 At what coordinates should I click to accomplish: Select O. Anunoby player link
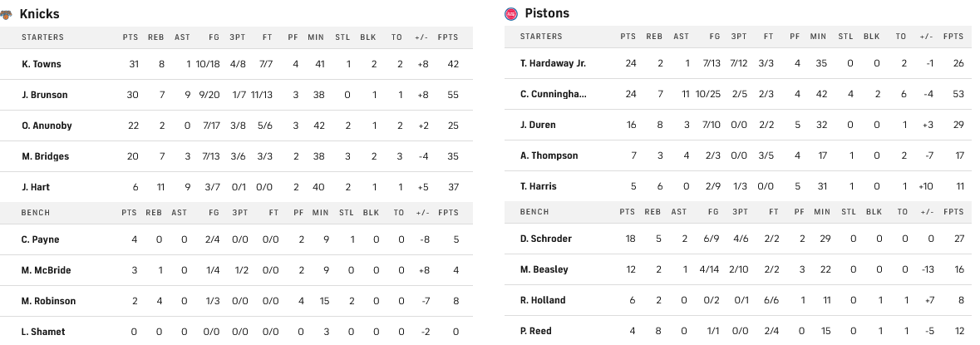click(x=47, y=126)
